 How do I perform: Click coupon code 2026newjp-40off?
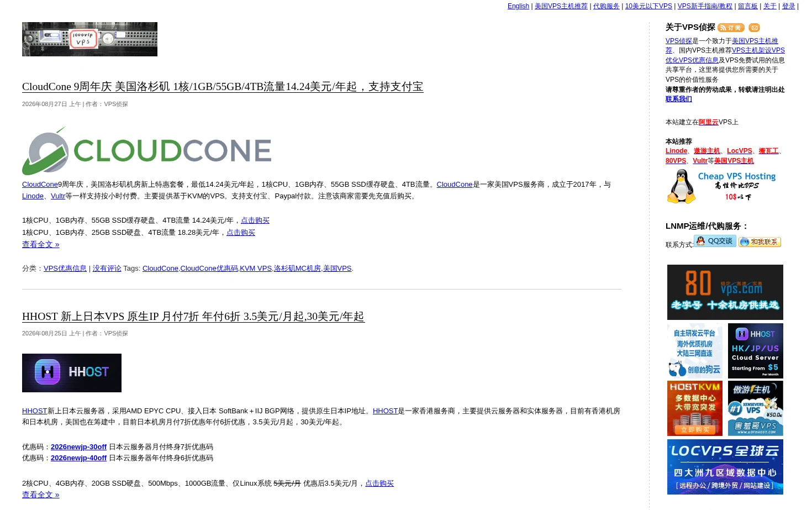tap(78, 458)
